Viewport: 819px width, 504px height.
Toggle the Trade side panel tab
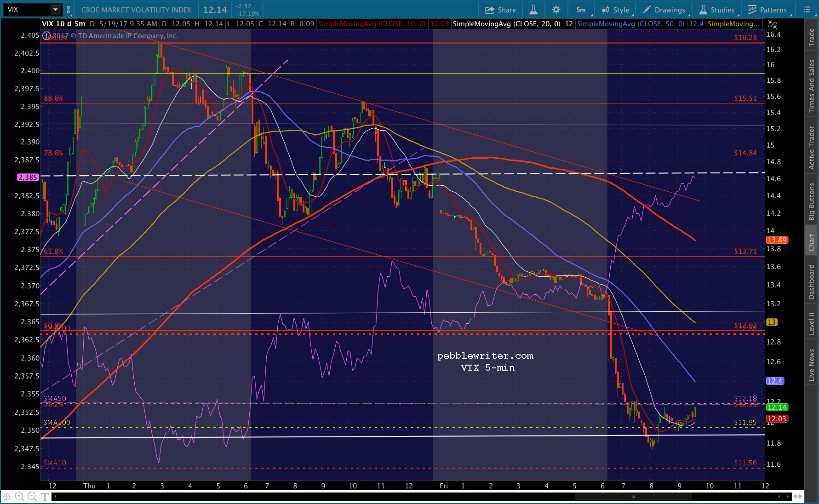812,38
